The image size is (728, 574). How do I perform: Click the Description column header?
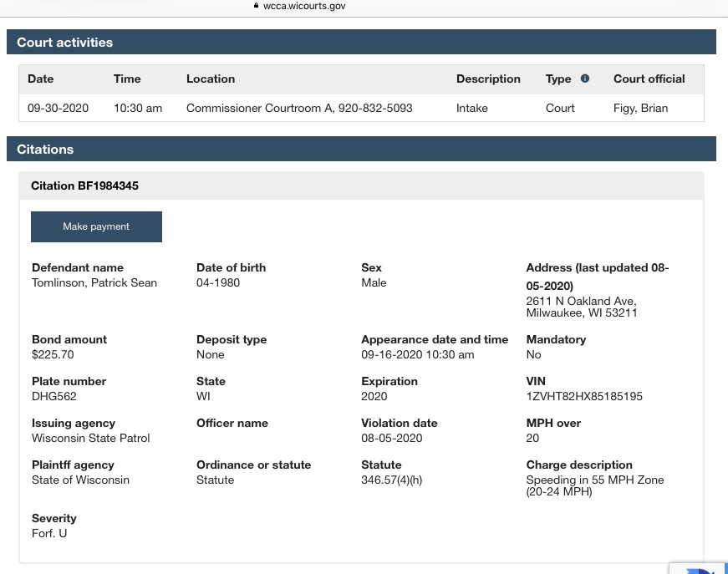coord(488,79)
